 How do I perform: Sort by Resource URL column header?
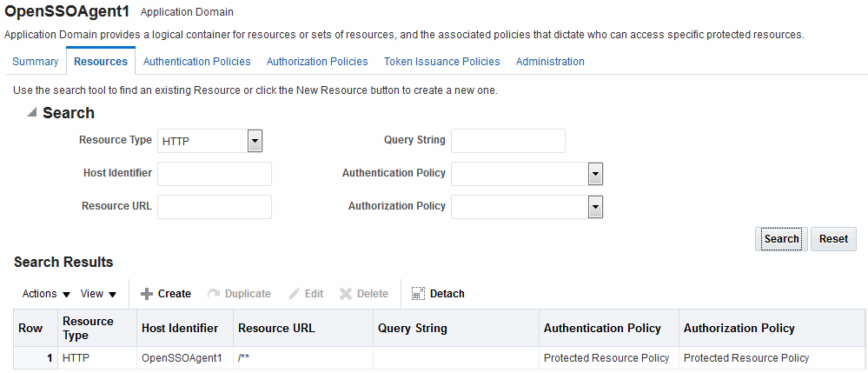click(x=303, y=328)
